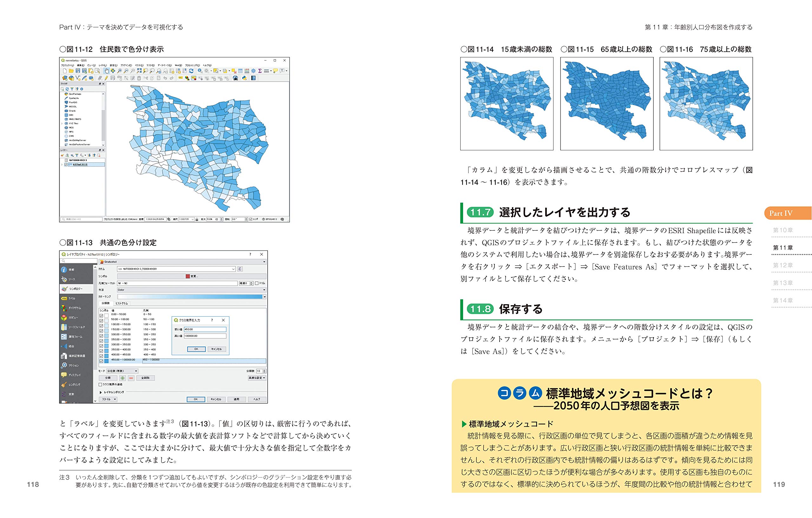Open the Python console icon

pyautogui.click(x=245, y=78)
